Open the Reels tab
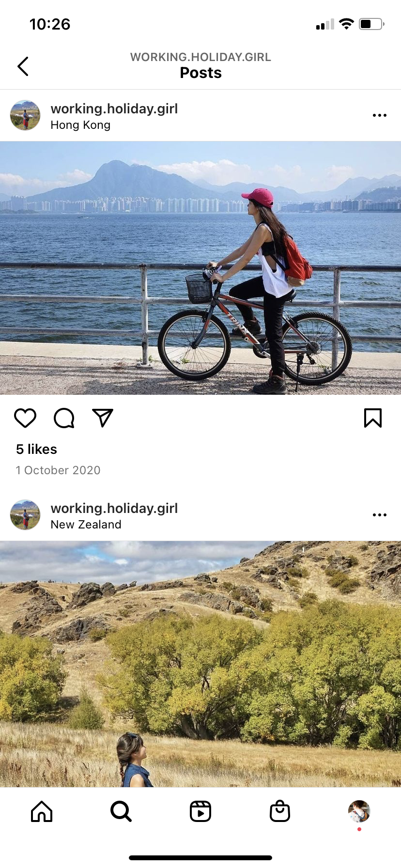 [x=200, y=811]
